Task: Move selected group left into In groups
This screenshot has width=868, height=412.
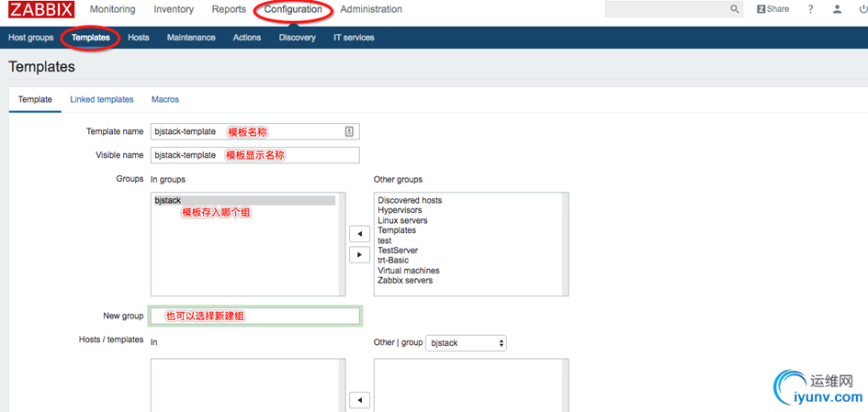Action: click(360, 234)
